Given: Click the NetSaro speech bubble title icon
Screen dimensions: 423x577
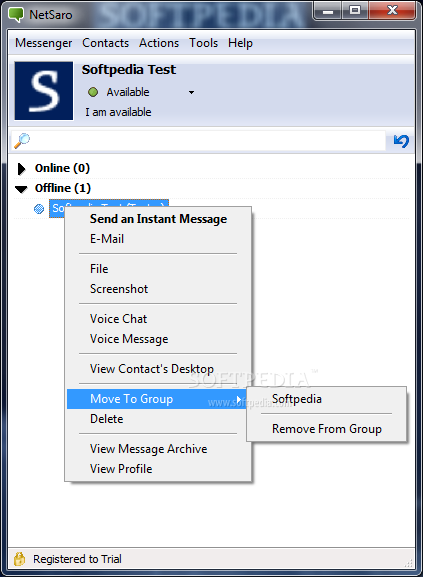Looking at the screenshot, I should (16, 15).
